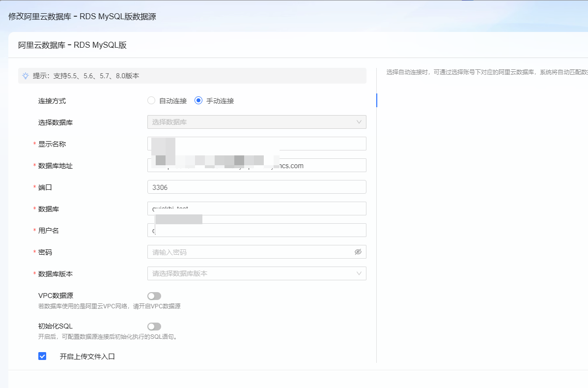Enable the VPC数据源 switch
The image size is (588, 388).
154,296
